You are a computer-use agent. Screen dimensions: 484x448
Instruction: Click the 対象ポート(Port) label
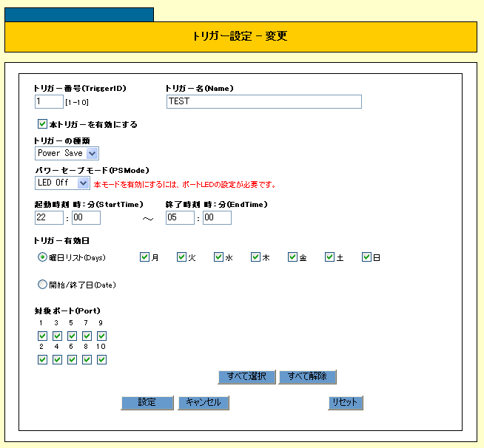[x=67, y=310]
